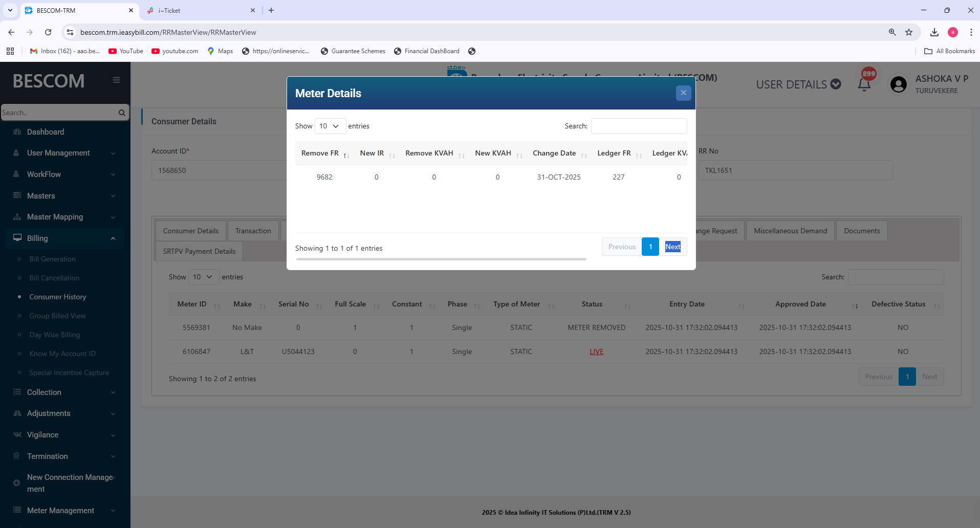
Task: Switch to the Miscellaneous Demand tab
Action: pyautogui.click(x=790, y=231)
